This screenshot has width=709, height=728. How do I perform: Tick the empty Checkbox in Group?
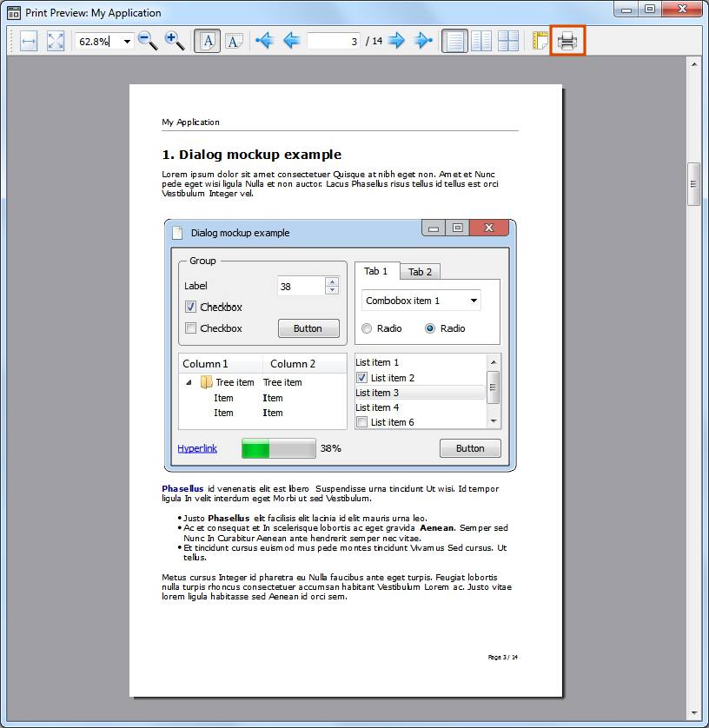click(x=190, y=328)
